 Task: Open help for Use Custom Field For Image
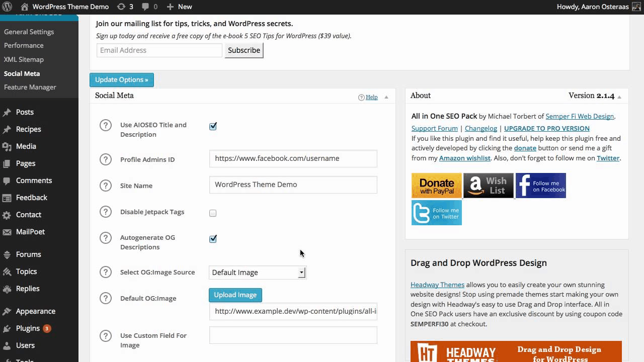click(x=105, y=335)
